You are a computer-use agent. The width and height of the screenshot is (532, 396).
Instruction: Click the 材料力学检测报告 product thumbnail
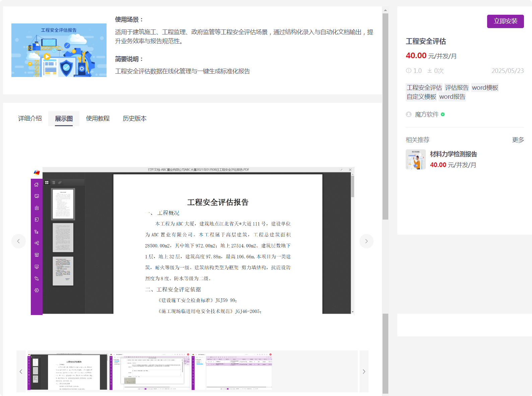[416, 159]
